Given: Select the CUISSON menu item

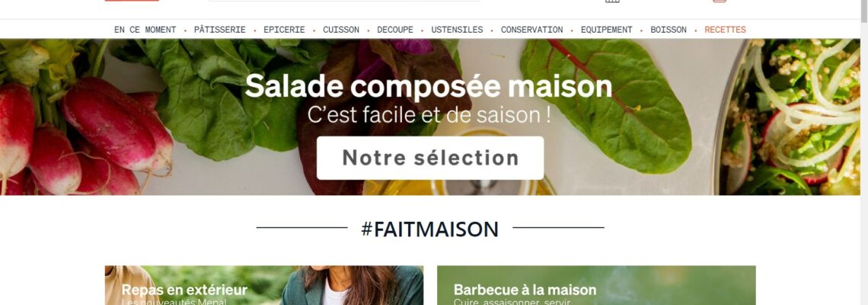Looking at the screenshot, I should [341, 30].
